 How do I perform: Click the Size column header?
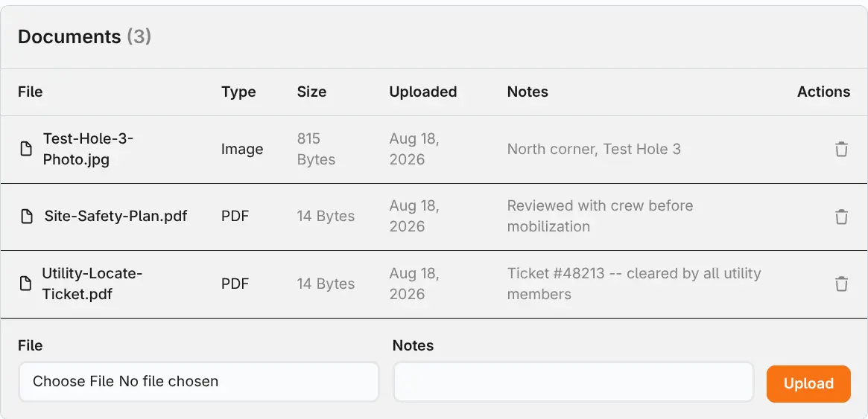[x=311, y=92]
